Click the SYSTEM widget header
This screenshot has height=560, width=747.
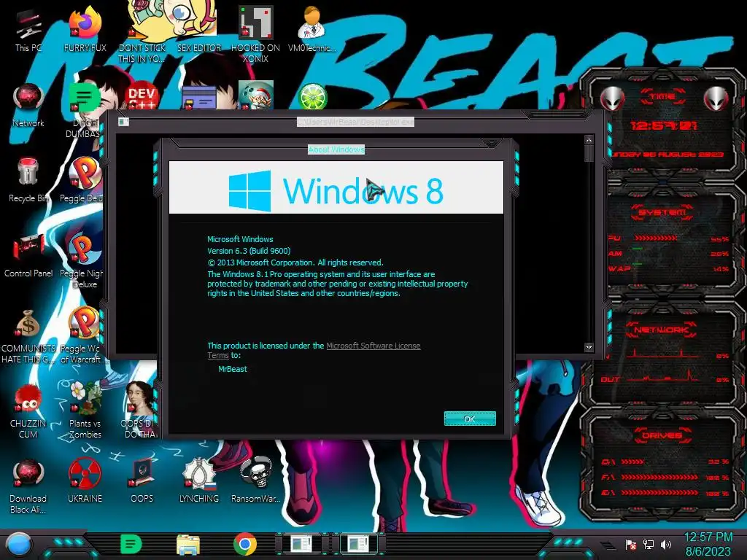pos(662,212)
